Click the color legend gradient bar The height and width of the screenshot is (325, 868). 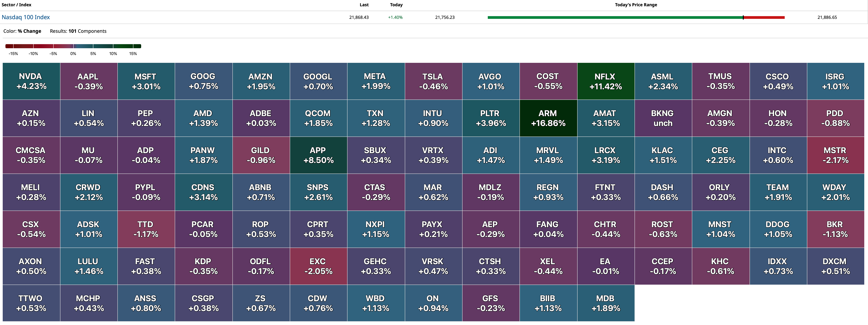pos(73,46)
